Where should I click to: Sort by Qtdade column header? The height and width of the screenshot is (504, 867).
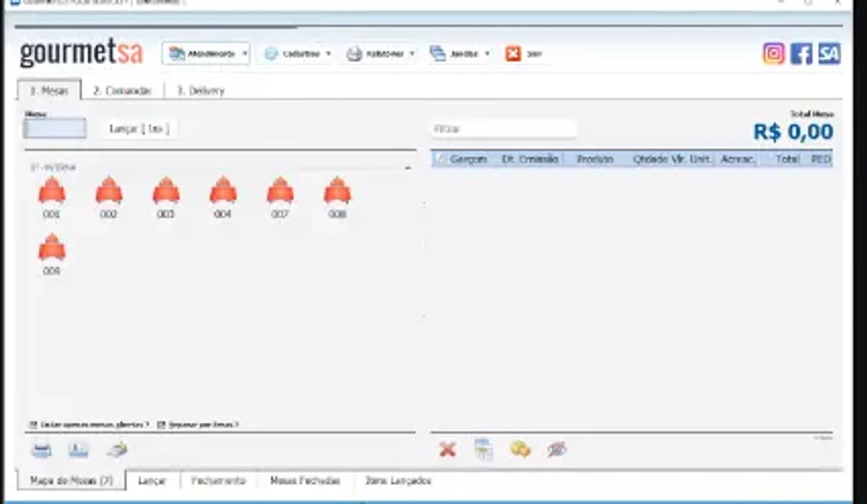click(650, 159)
